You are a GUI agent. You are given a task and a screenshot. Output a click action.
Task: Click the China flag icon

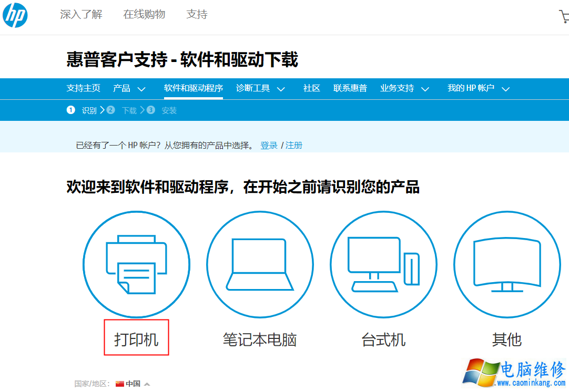120,384
